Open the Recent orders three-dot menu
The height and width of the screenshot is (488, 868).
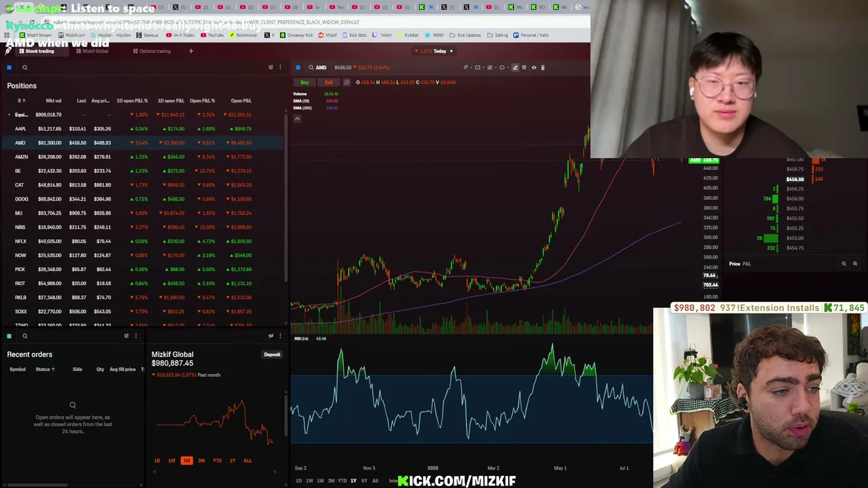pyautogui.click(x=136, y=335)
